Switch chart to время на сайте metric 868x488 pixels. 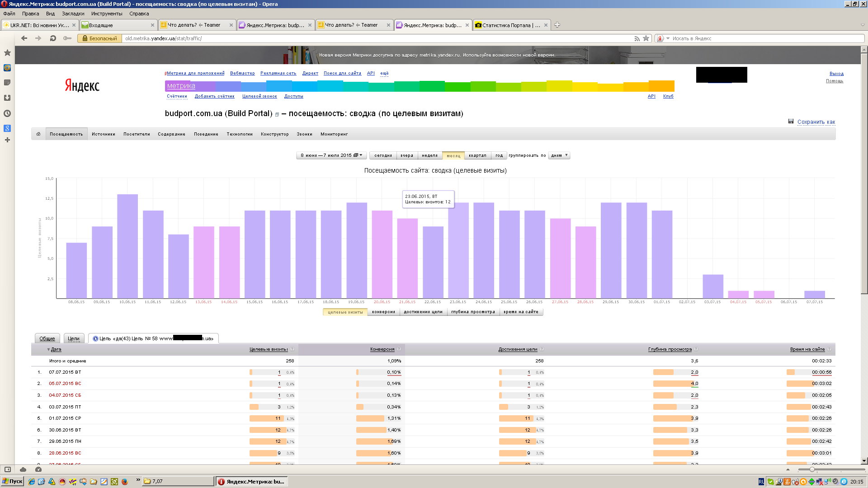click(x=521, y=312)
